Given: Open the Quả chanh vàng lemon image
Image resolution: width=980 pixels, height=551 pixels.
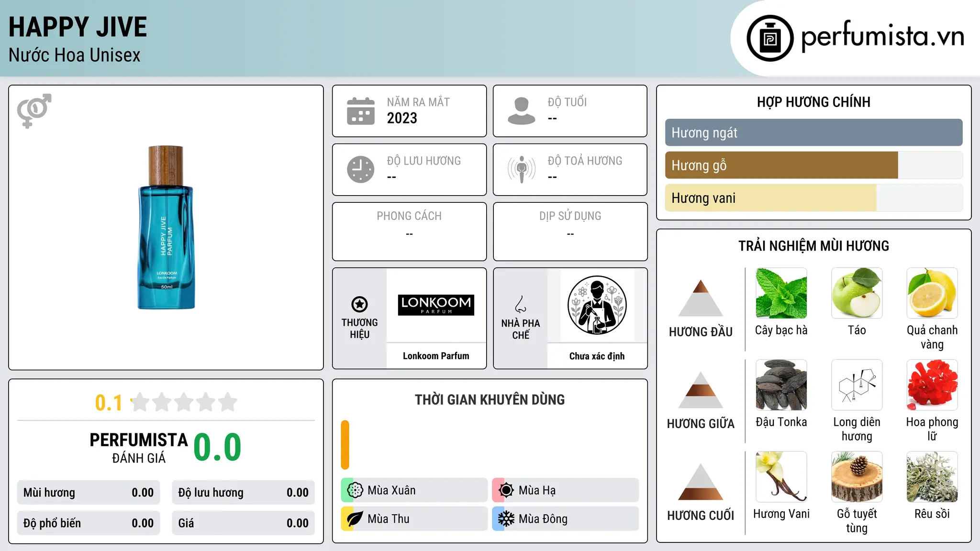Looking at the screenshot, I should [x=932, y=293].
